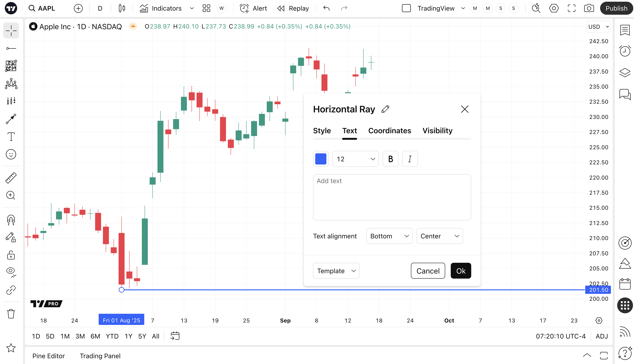
Task: Toggle bold text formatting
Action: [x=390, y=159]
